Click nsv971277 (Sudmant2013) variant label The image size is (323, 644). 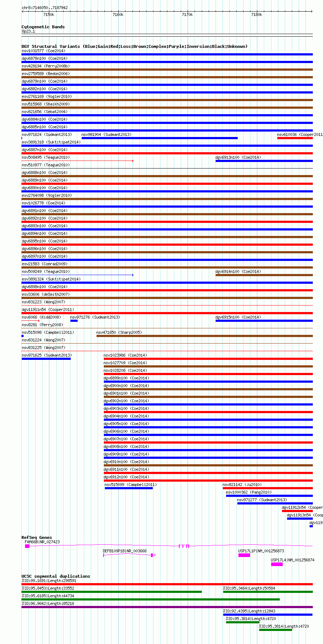[262, 500]
